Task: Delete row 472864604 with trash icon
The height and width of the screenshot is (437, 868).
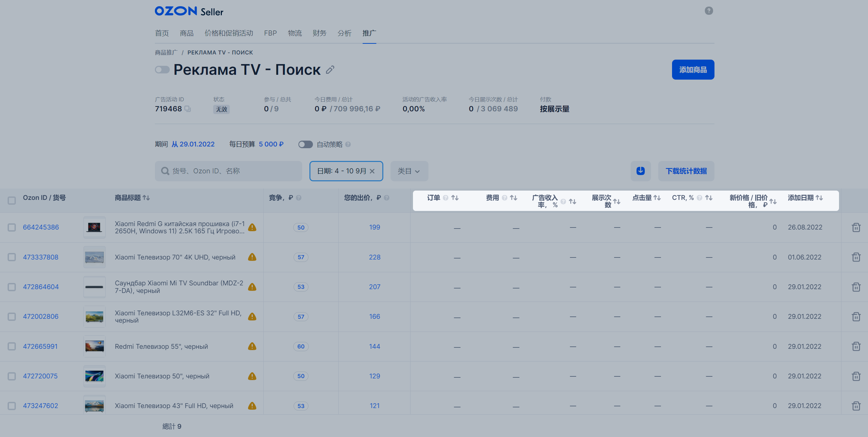Action: pyautogui.click(x=856, y=287)
